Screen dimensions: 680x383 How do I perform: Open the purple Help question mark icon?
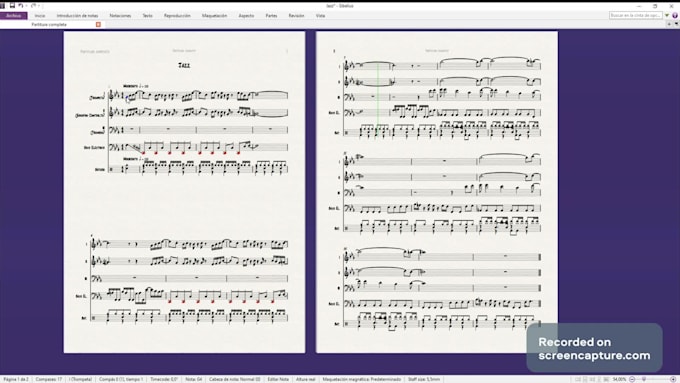[675, 16]
